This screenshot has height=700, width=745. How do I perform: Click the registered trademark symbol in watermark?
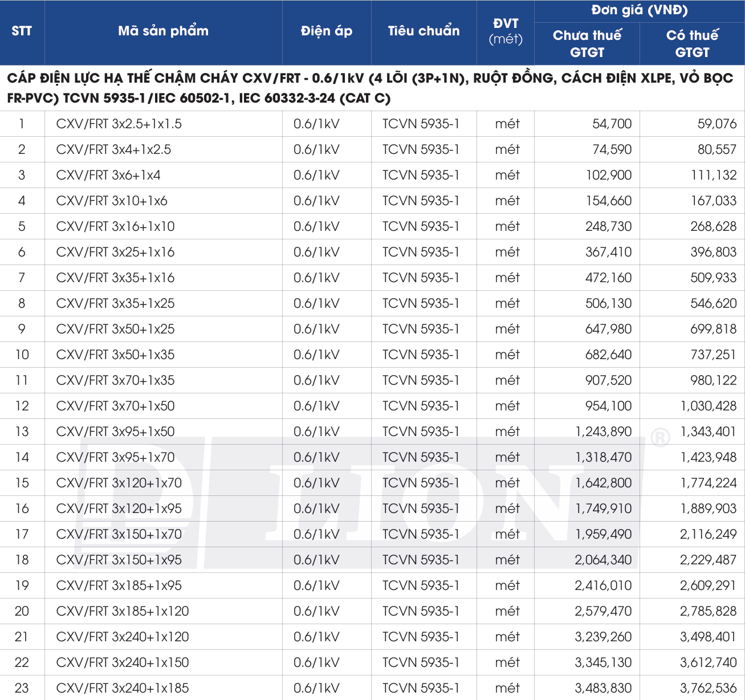[660, 438]
